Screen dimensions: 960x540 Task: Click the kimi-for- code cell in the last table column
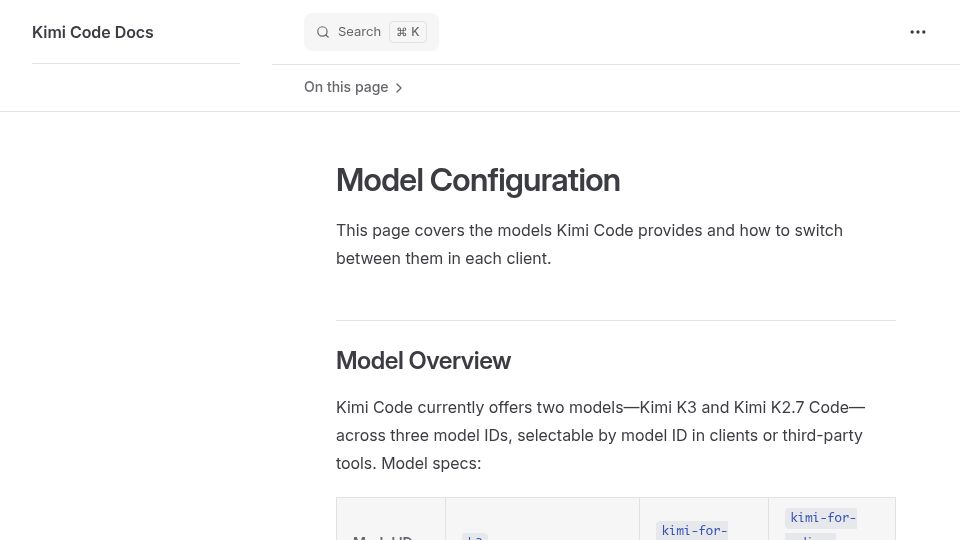coord(822,518)
